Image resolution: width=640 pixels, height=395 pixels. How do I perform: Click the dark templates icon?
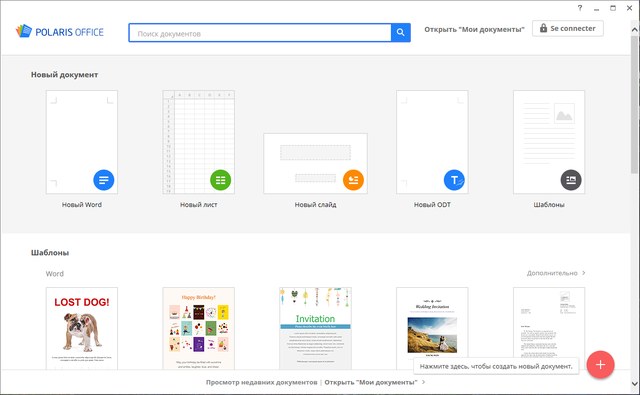[571, 180]
